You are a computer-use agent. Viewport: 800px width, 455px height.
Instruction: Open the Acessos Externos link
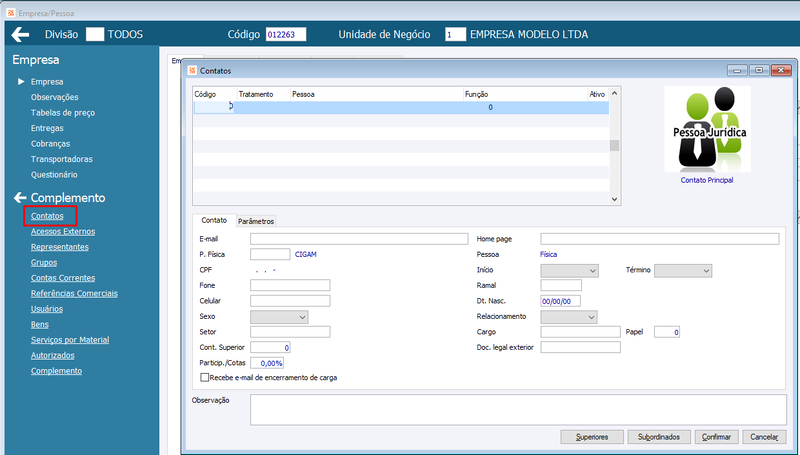63,232
